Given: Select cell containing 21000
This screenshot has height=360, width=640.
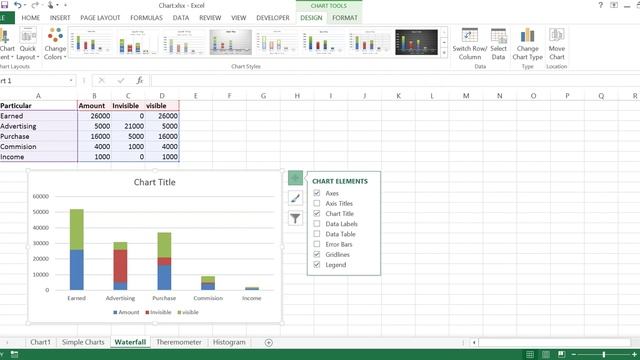Looking at the screenshot, I should tap(128, 126).
